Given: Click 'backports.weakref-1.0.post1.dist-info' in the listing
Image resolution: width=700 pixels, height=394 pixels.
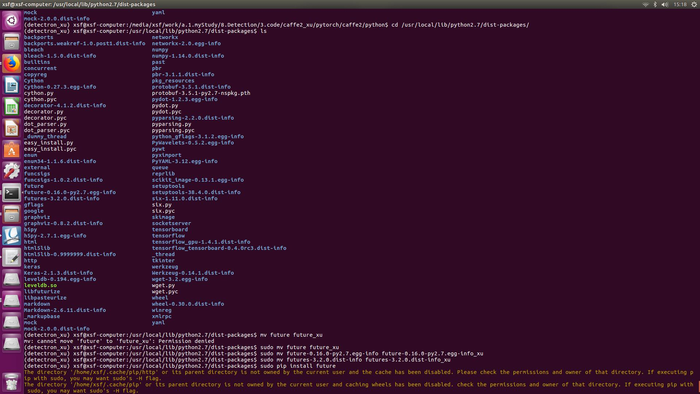Looking at the screenshot, I should coord(84,43).
